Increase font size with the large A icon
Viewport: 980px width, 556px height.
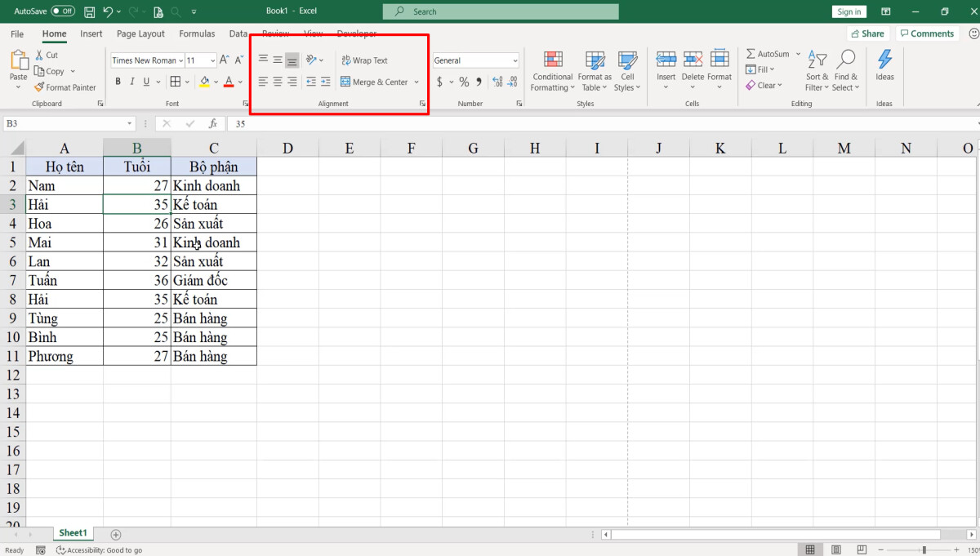click(x=224, y=60)
